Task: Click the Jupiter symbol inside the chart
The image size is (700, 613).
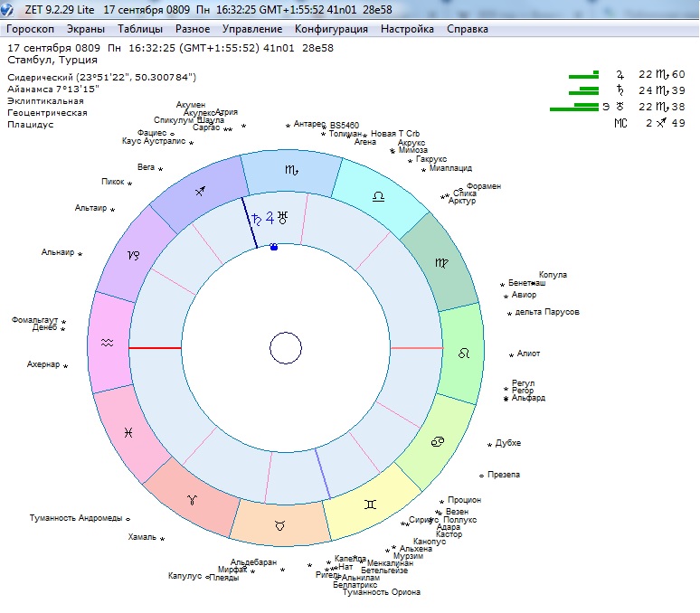Action: [x=270, y=218]
